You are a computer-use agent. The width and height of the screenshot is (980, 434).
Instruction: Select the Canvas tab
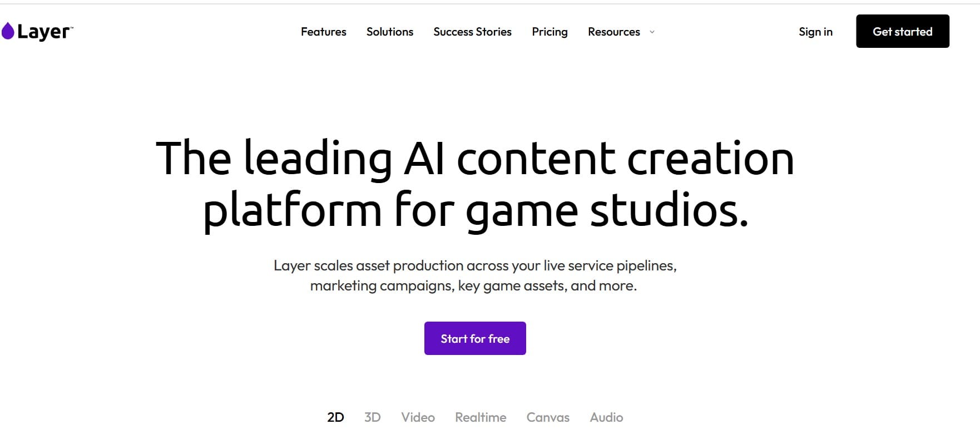[547, 416]
